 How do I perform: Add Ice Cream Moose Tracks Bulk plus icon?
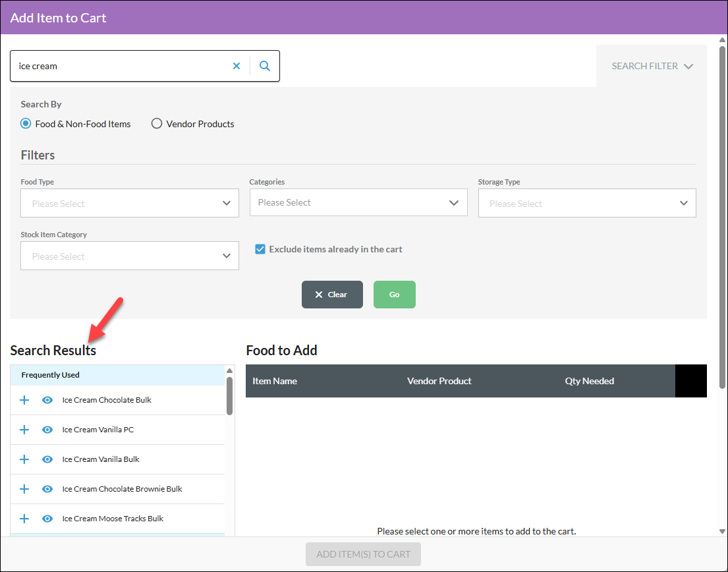pos(24,519)
